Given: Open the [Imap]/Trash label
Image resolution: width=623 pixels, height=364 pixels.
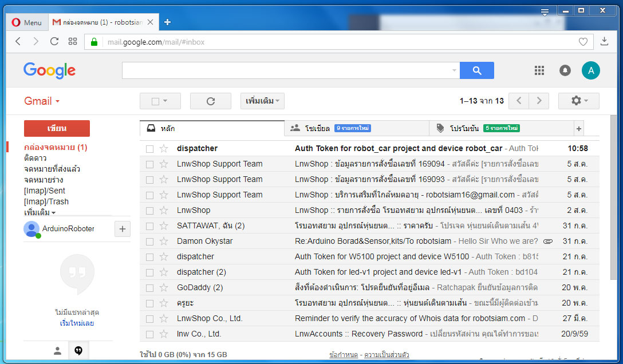Looking at the screenshot, I should point(46,201).
